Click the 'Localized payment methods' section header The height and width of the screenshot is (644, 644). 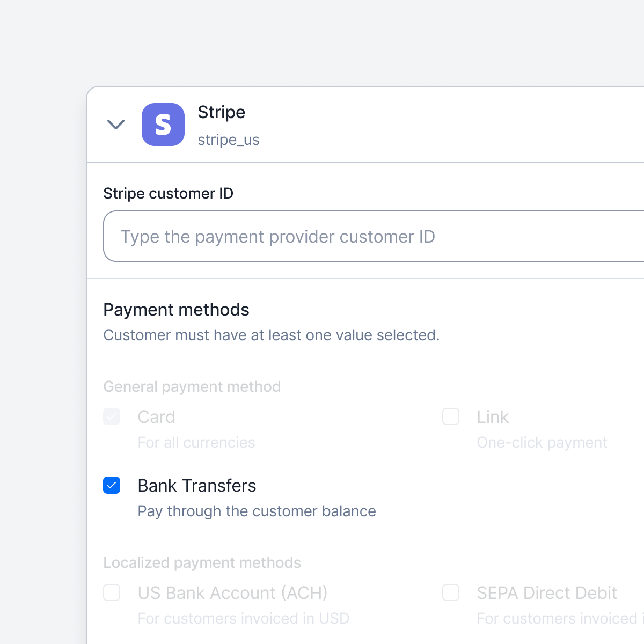[x=202, y=563]
